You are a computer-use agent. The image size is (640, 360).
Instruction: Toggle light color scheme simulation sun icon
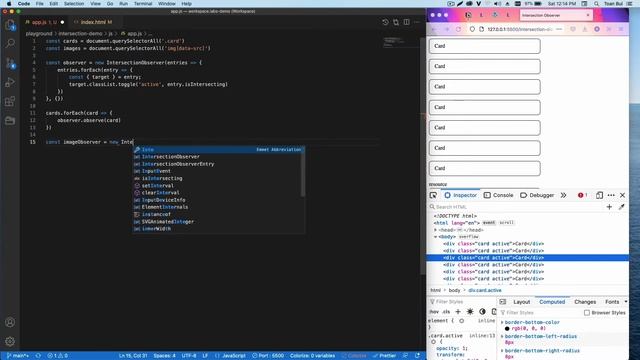click(470, 312)
